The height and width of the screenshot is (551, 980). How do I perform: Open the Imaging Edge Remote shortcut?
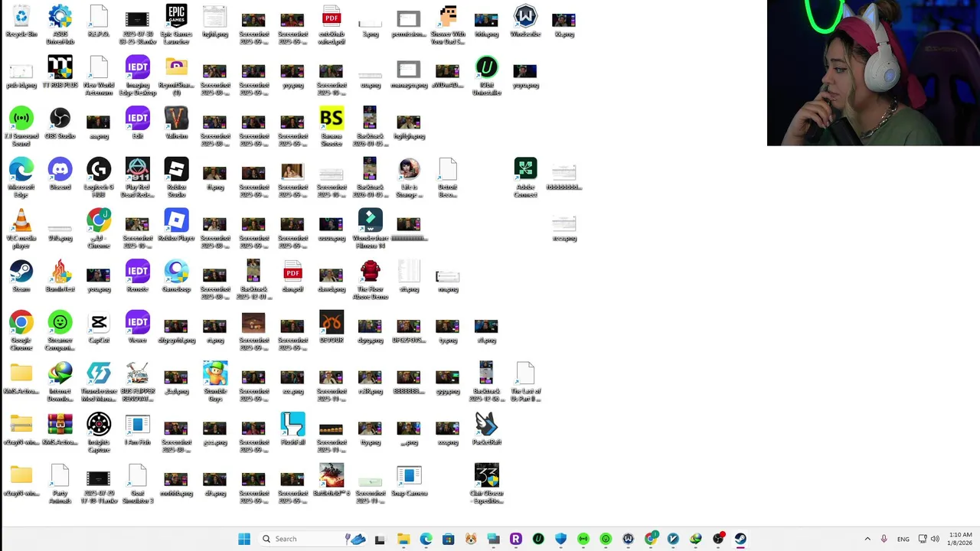137,276
